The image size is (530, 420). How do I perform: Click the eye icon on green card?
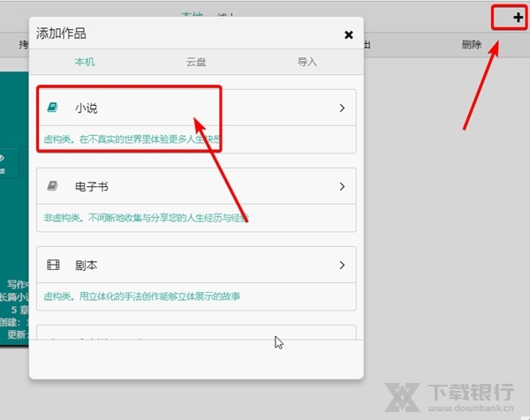click(x=3, y=159)
